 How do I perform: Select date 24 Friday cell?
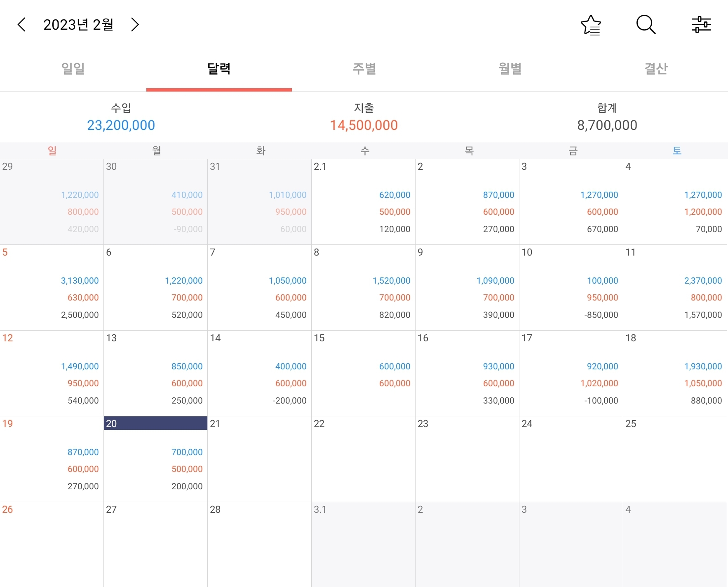(x=571, y=459)
